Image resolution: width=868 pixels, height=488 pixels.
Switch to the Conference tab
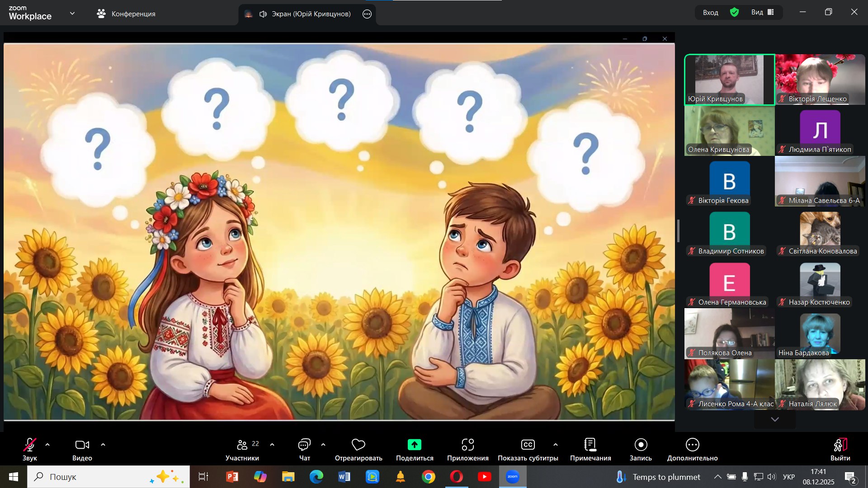click(x=126, y=14)
